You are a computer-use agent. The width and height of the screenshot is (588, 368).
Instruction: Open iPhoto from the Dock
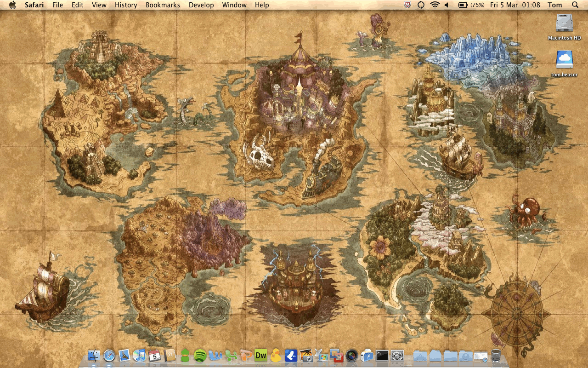(306, 355)
